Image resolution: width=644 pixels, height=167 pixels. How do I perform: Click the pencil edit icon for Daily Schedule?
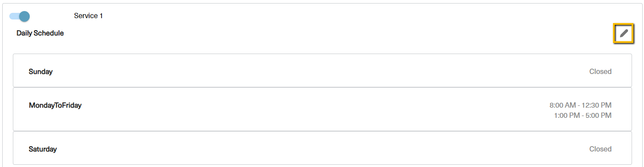point(624,33)
